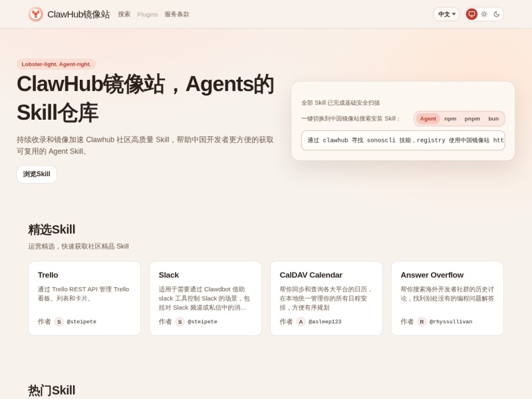The width and height of the screenshot is (532, 399).
Task: Click the clawhub install command field
Action: click(x=403, y=140)
